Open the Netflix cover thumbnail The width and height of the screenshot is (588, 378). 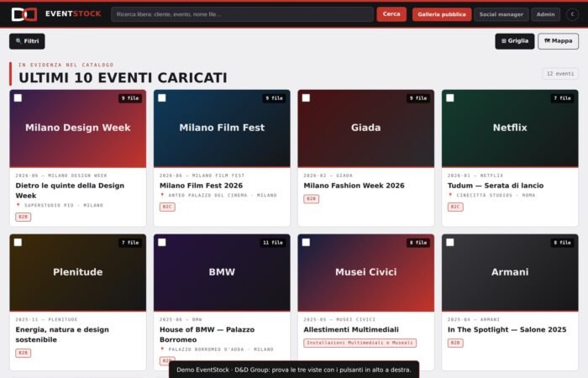510,129
